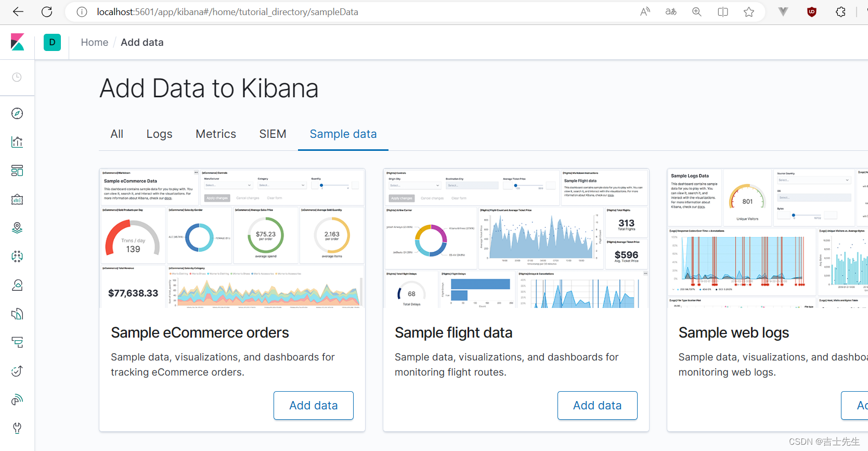This screenshot has width=868, height=451.
Task: Click the eCommerce dashboard preview image
Action: pos(232,238)
